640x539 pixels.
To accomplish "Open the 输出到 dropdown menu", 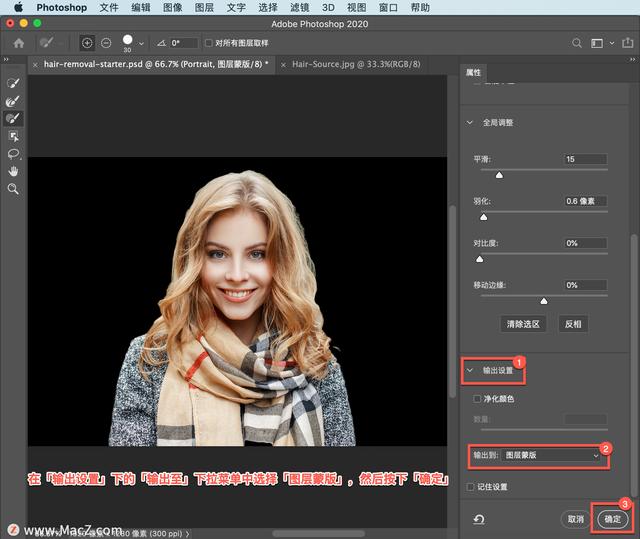I will coord(551,455).
